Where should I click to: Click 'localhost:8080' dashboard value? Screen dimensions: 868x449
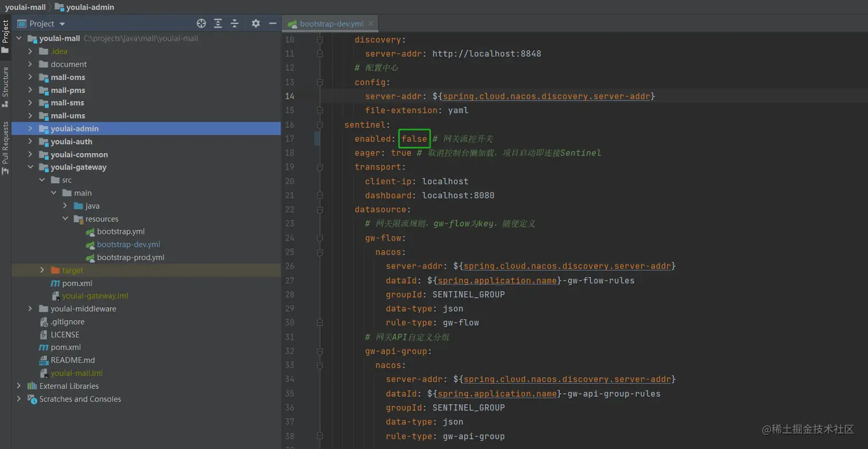tap(458, 195)
